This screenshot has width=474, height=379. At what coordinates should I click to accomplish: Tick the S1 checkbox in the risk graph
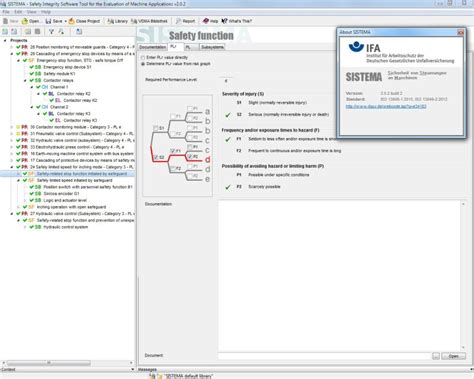click(156, 128)
